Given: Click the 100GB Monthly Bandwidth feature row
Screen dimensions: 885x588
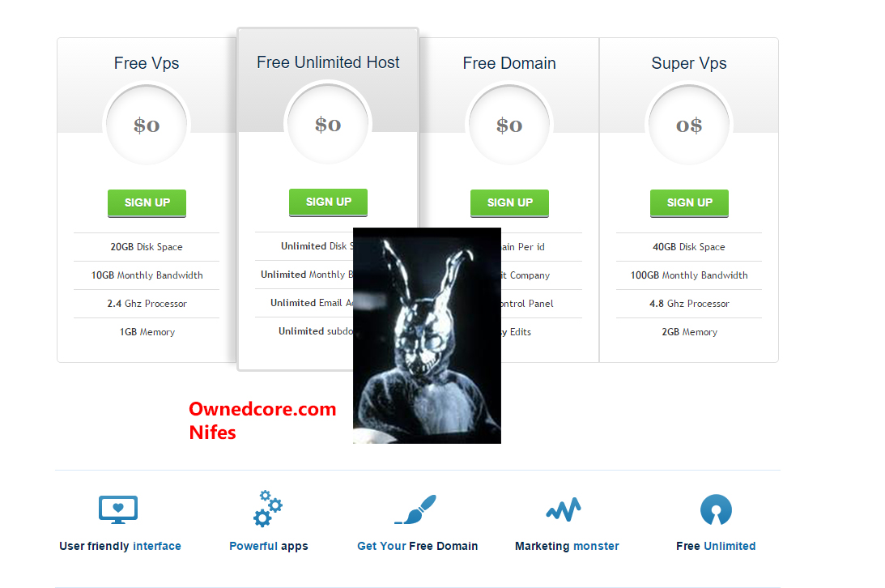Looking at the screenshot, I should pos(689,275).
